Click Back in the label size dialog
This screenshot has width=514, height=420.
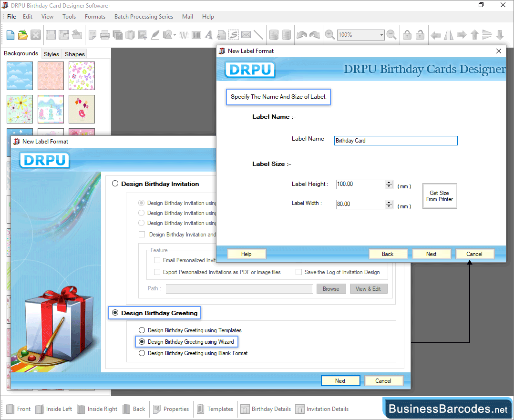(x=388, y=254)
